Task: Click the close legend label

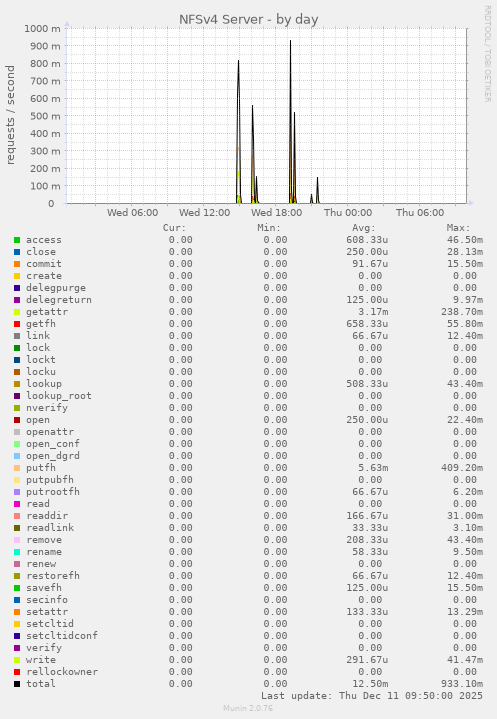Action: 41,252
